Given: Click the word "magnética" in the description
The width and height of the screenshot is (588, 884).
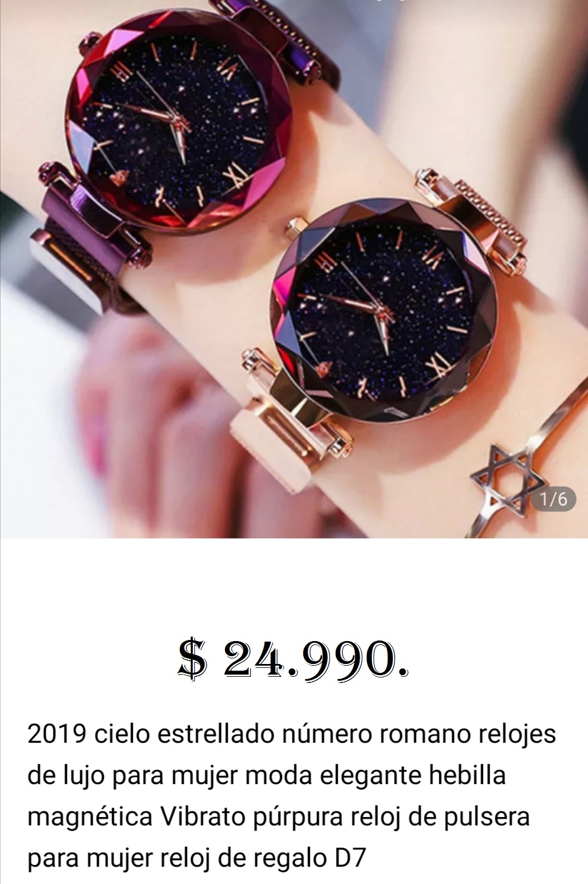Looking at the screenshot, I should [x=90, y=817].
